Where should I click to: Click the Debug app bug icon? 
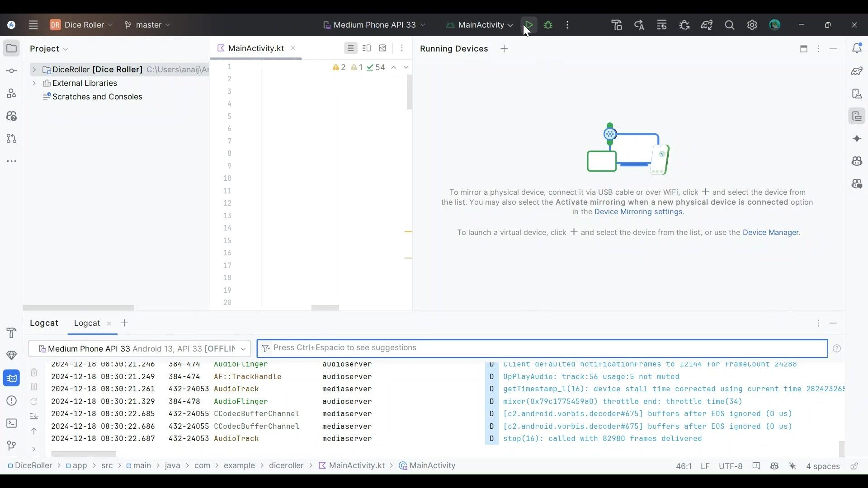[x=548, y=25]
